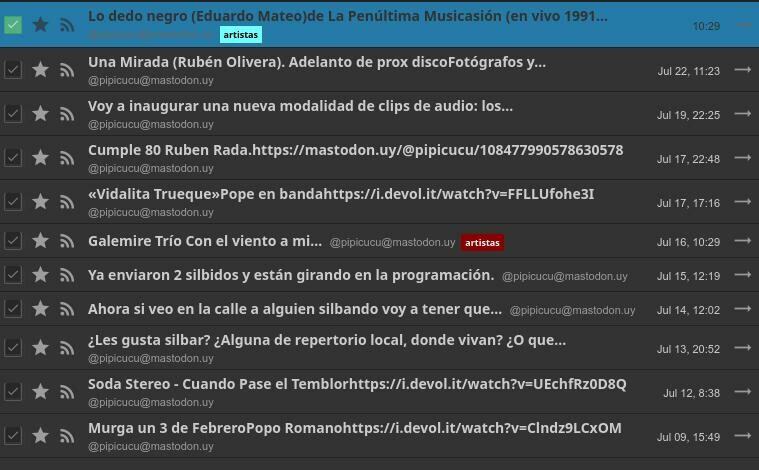Mark Cumple 80 Ruben Rada as unread

click(13, 158)
